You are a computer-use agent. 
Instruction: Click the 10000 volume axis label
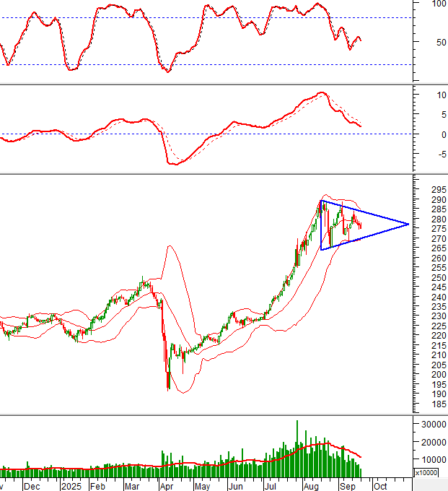point(433,459)
